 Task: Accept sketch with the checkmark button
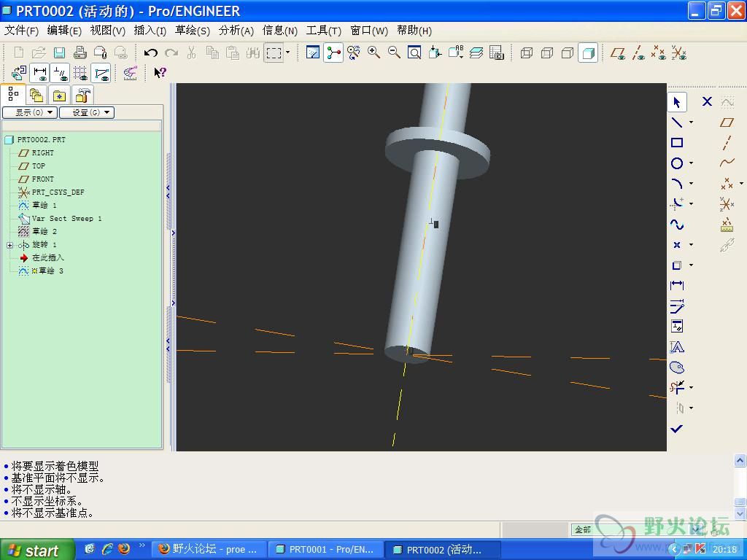pyautogui.click(x=677, y=429)
